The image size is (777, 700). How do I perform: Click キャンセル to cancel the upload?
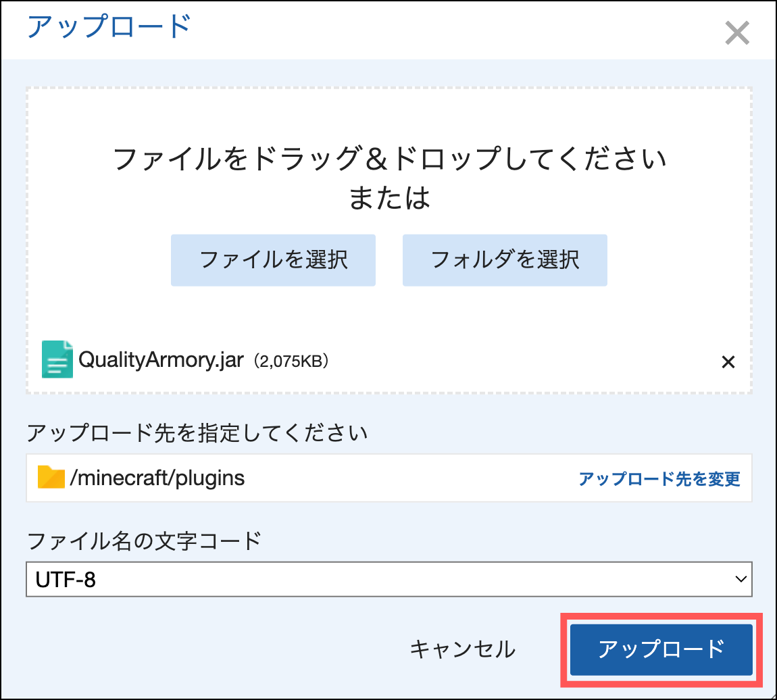pos(462,649)
